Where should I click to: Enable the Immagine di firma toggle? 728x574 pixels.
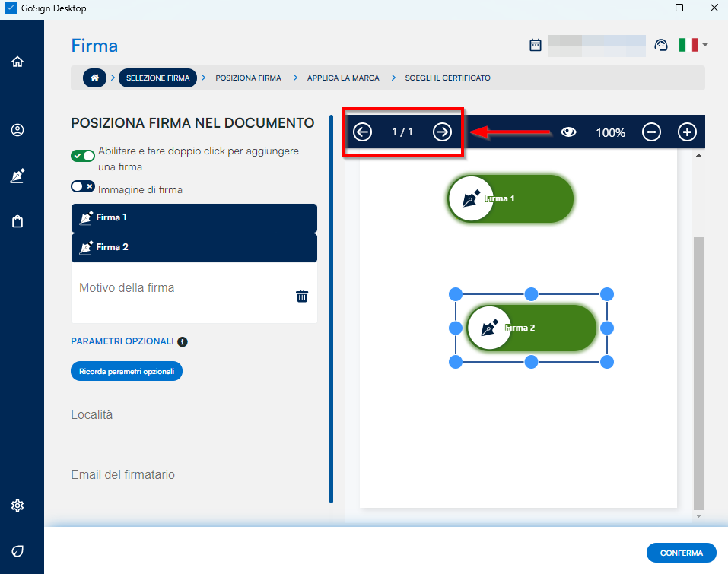83,187
